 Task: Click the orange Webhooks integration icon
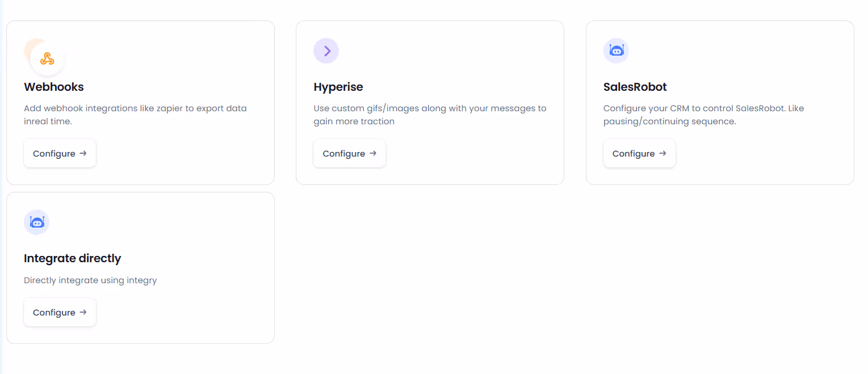tap(47, 57)
